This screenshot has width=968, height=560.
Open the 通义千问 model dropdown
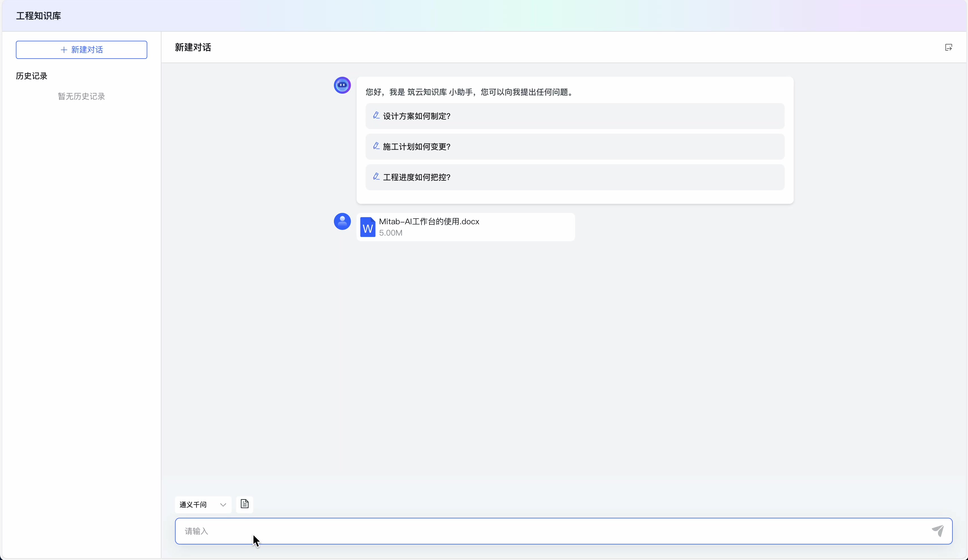point(202,505)
